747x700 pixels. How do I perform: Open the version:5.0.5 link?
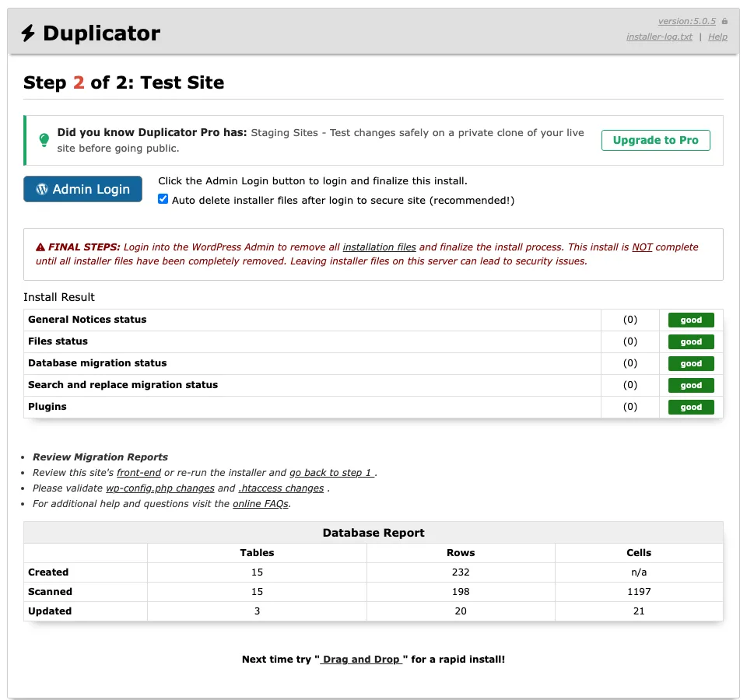coord(686,22)
